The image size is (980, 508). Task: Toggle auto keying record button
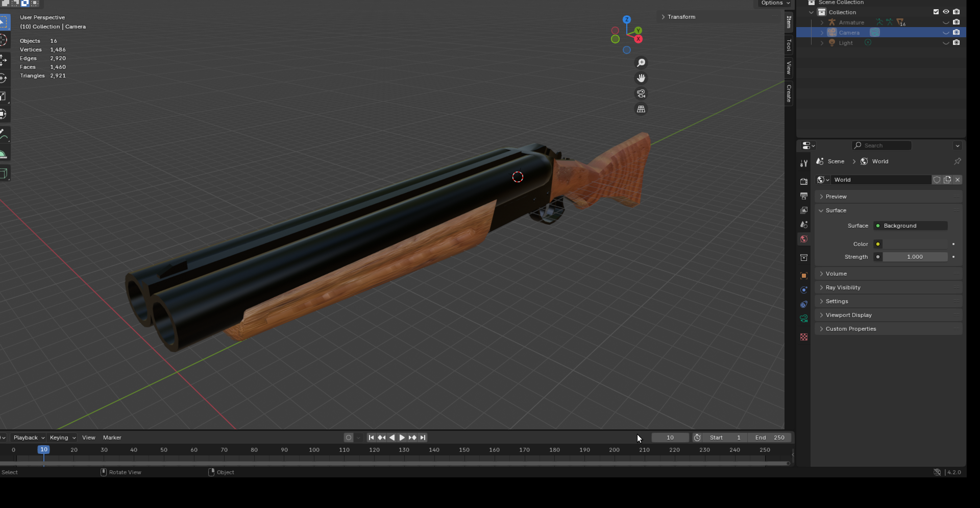tap(349, 438)
